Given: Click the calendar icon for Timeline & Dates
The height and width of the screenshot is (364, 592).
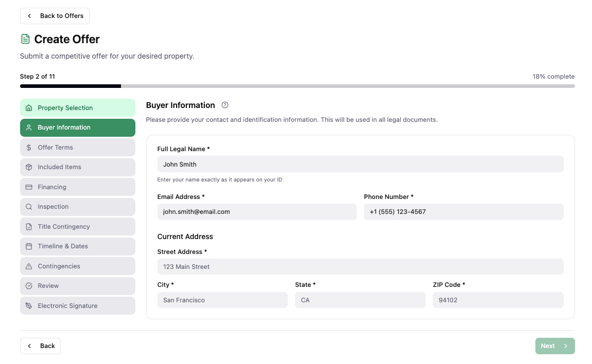Looking at the screenshot, I should [29, 246].
